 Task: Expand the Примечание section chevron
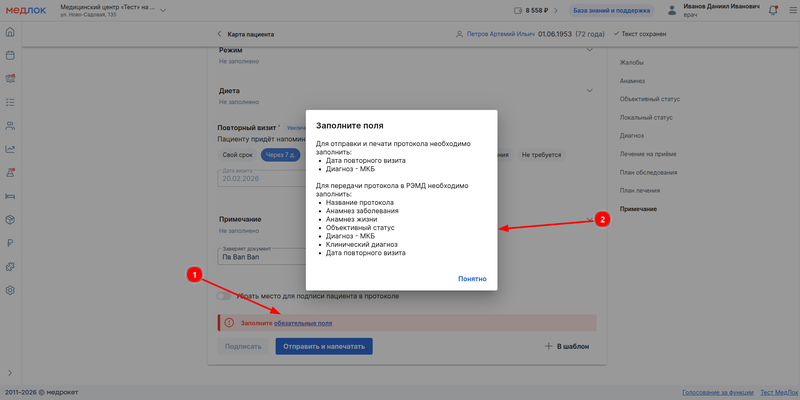[590, 219]
